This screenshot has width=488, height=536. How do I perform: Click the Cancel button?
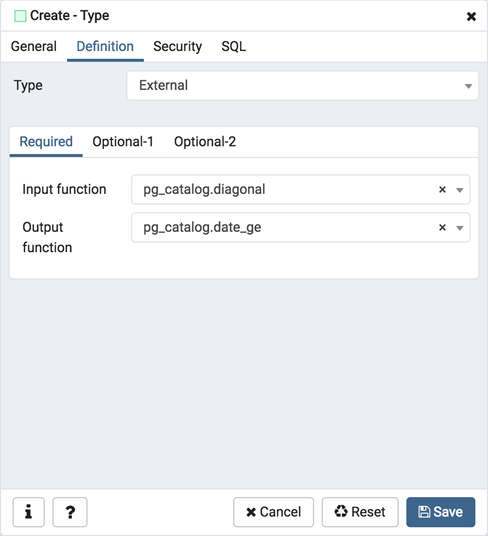coord(273,512)
